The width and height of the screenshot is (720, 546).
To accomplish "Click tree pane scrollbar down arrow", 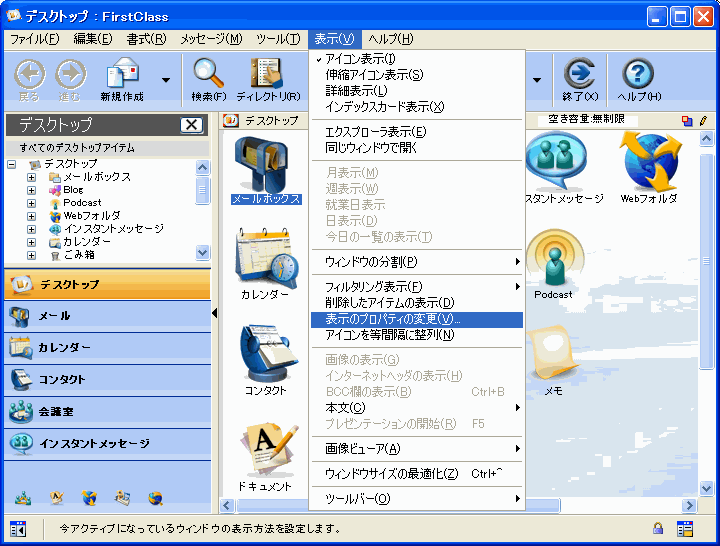I will pyautogui.click(x=203, y=253).
